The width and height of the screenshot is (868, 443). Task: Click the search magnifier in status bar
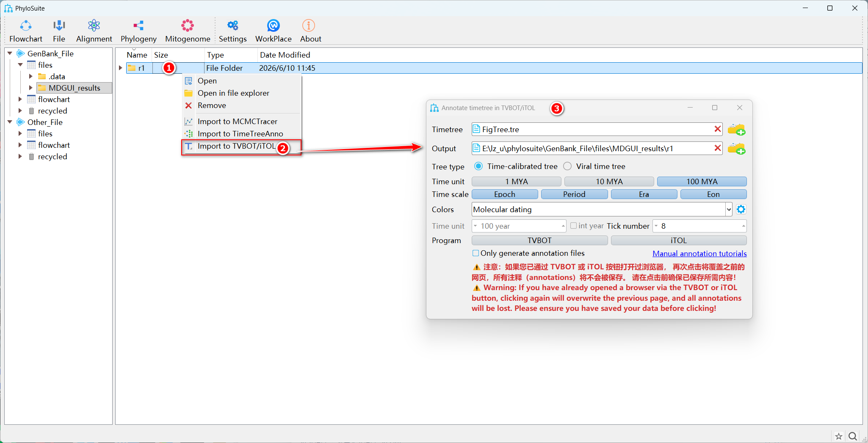[853, 436]
